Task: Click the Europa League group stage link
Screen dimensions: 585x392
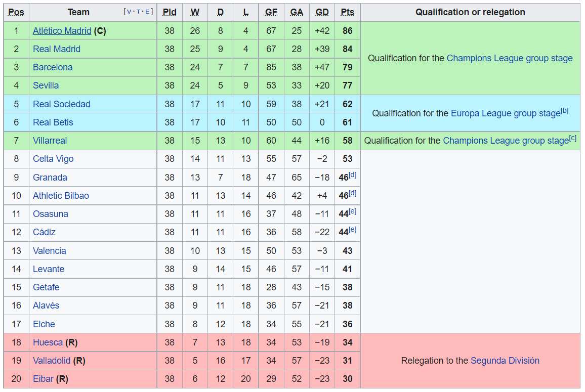Action: point(505,113)
